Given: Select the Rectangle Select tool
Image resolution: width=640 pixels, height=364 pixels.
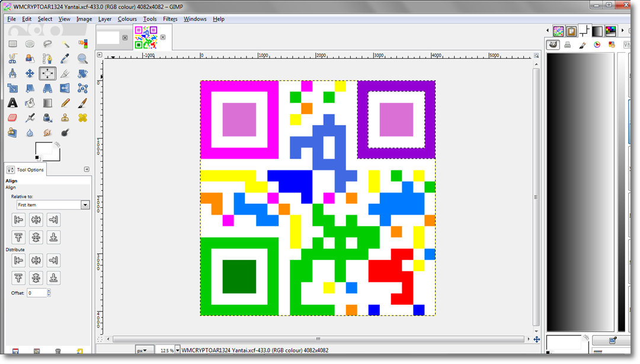Looking at the screenshot, I should tap(12, 44).
